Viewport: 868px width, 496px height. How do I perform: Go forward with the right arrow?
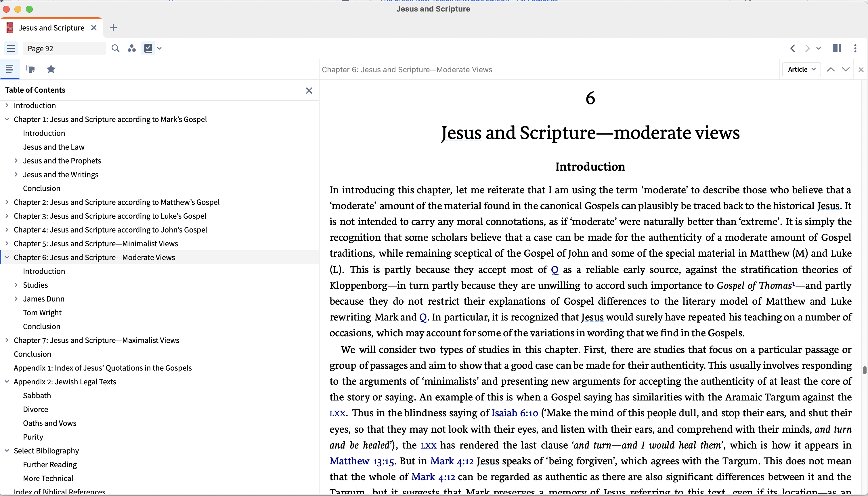[807, 48]
